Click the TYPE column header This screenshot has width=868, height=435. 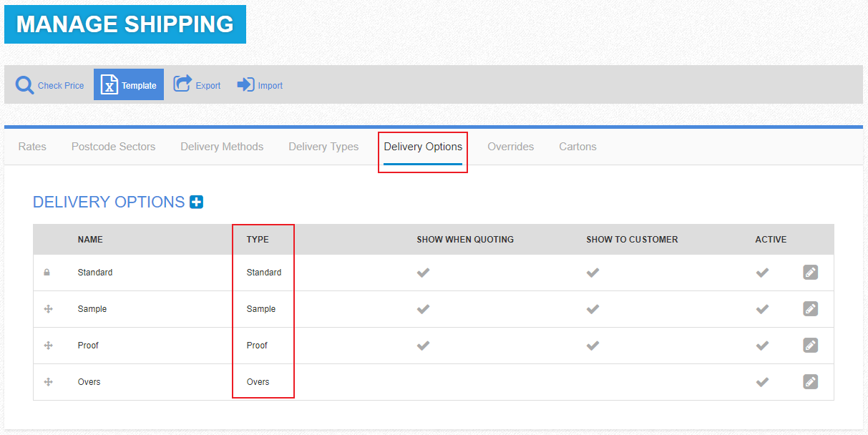[x=258, y=240]
